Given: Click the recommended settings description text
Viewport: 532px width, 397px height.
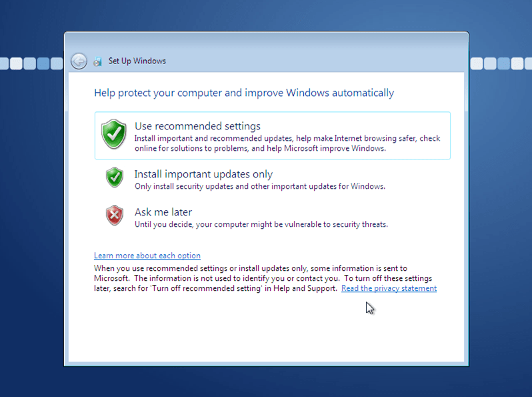Looking at the screenshot, I should (287, 143).
